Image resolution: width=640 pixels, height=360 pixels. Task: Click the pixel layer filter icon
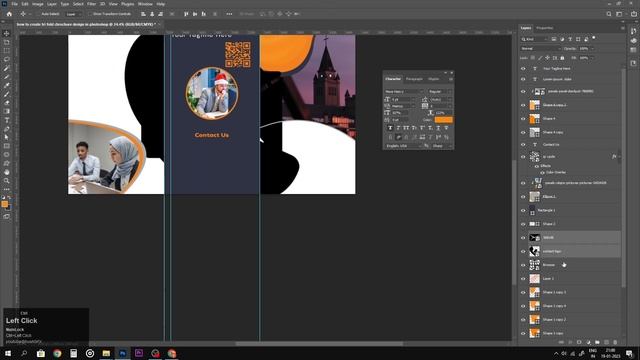pos(554,39)
